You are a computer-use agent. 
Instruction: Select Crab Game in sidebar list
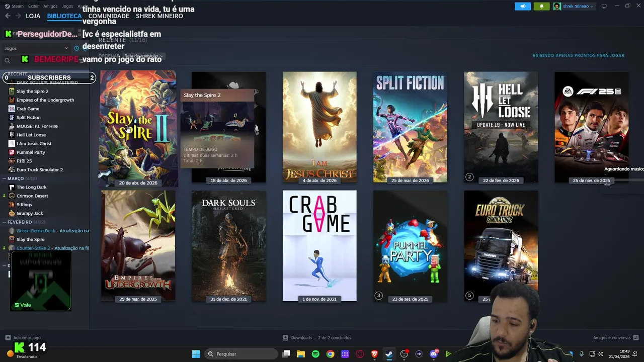pyautogui.click(x=28, y=109)
